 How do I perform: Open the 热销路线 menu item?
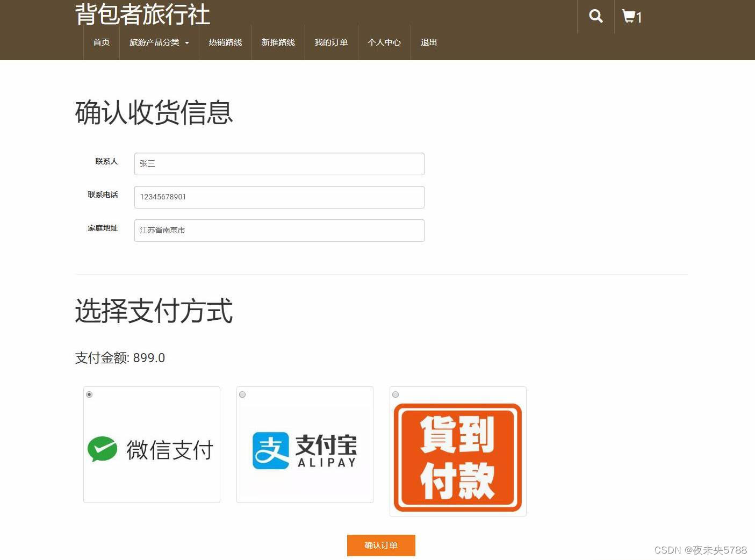coord(225,42)
